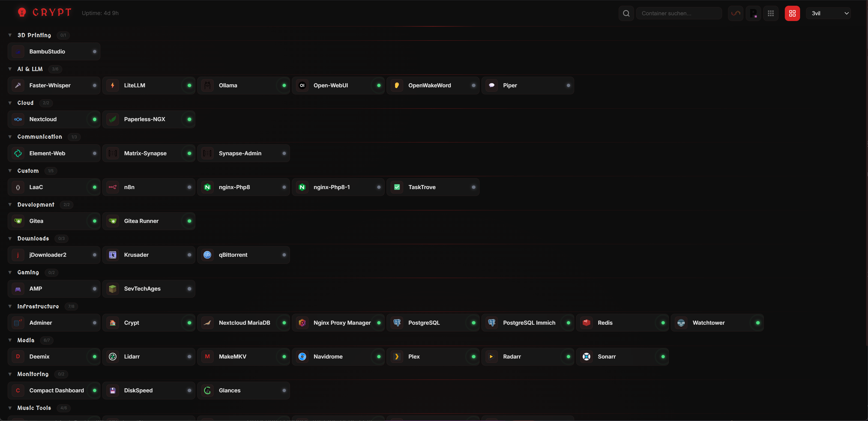Viewport: 868px width, 421px height.
Task: Collapse the Monitoring section
Action: (10, 374)
